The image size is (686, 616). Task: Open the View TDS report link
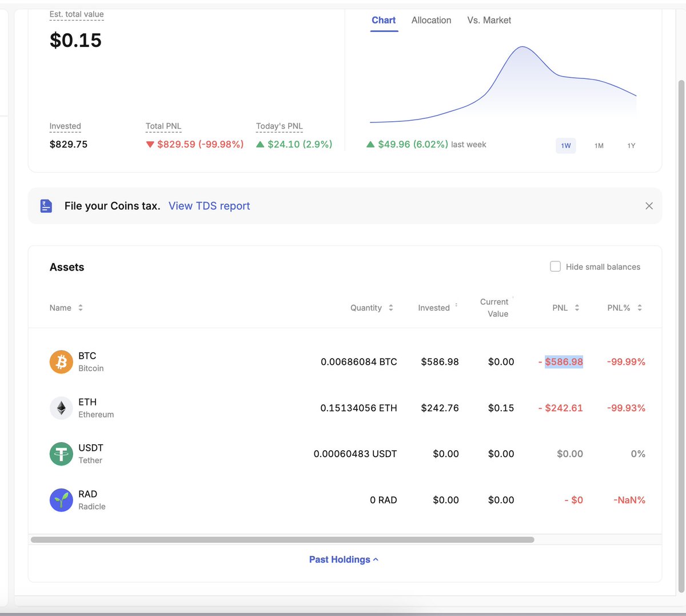[x=209, y=206]
